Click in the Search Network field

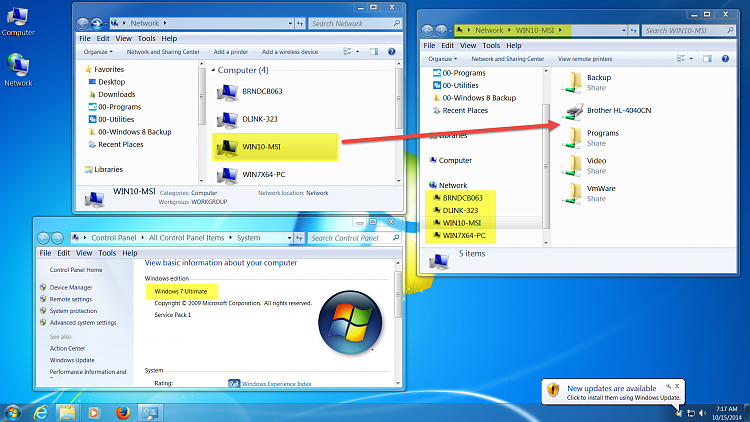(354, 23)
